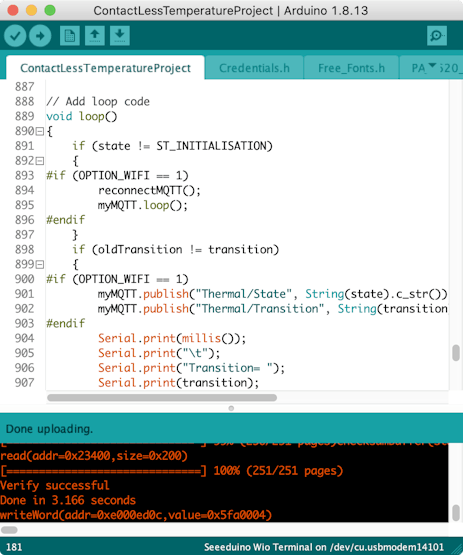
Task: Create a new sketch with New icon
Action: click(x=70, y=36)
